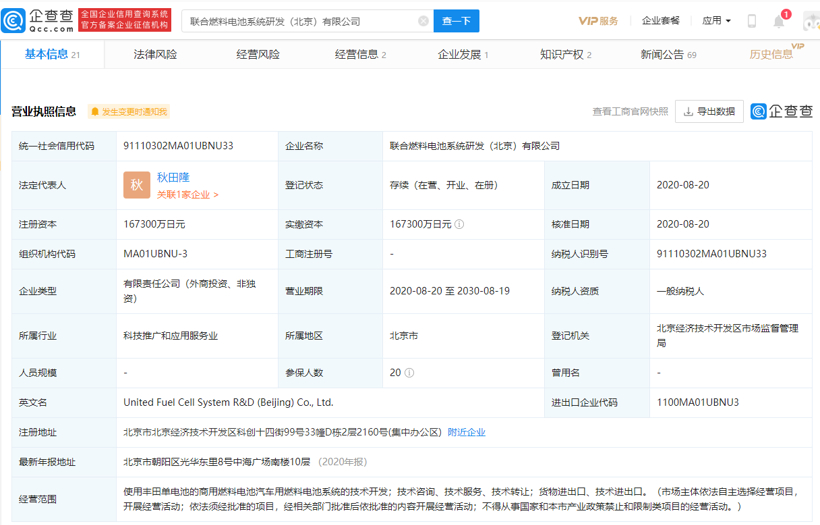The width and height of the screenshot is (820, 525).
Task: Select company name text in 企业名称 row
Action: tap(474, 146)
